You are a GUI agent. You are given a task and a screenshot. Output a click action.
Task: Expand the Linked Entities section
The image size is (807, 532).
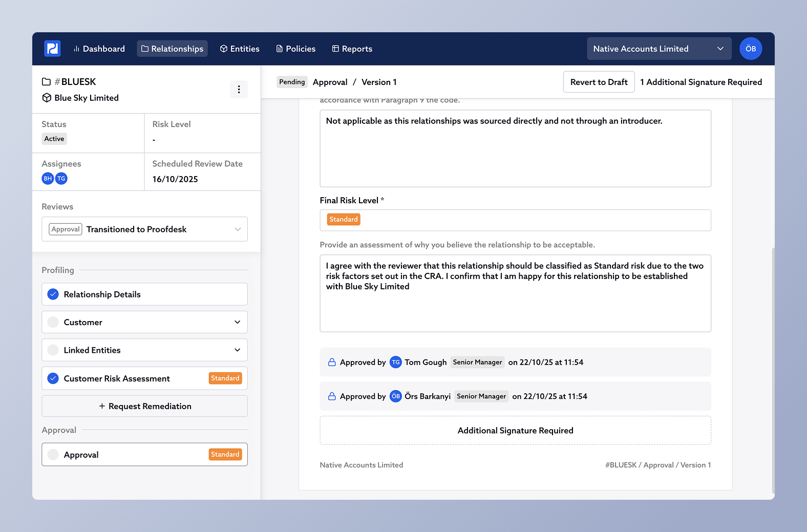[237, 350]
